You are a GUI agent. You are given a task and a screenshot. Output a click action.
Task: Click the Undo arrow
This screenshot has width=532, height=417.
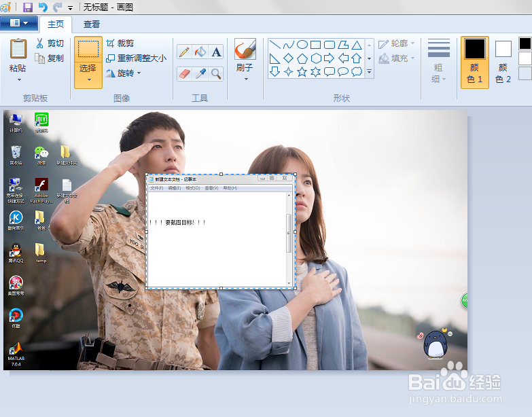point(43,7)
